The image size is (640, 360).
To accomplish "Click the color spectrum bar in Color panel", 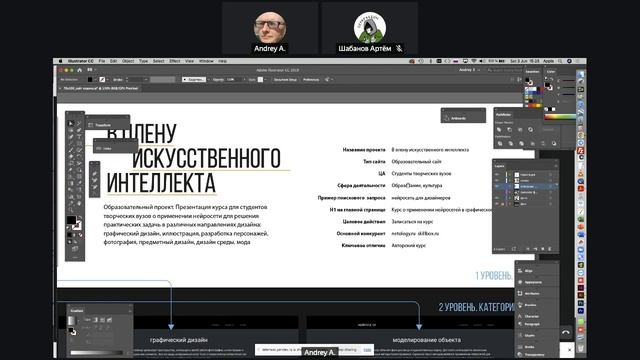I will 560,117.
